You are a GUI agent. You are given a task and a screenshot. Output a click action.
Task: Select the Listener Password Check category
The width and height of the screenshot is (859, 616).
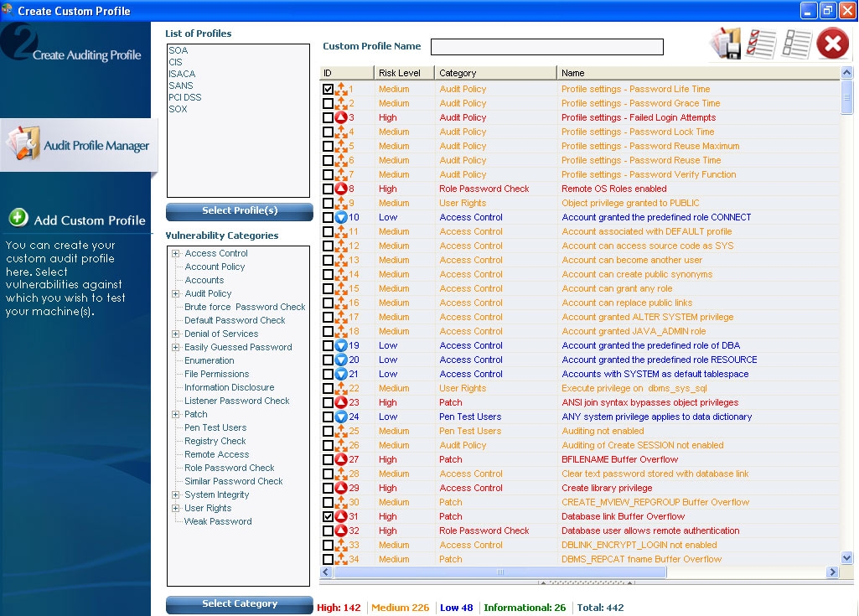point(236,401)
